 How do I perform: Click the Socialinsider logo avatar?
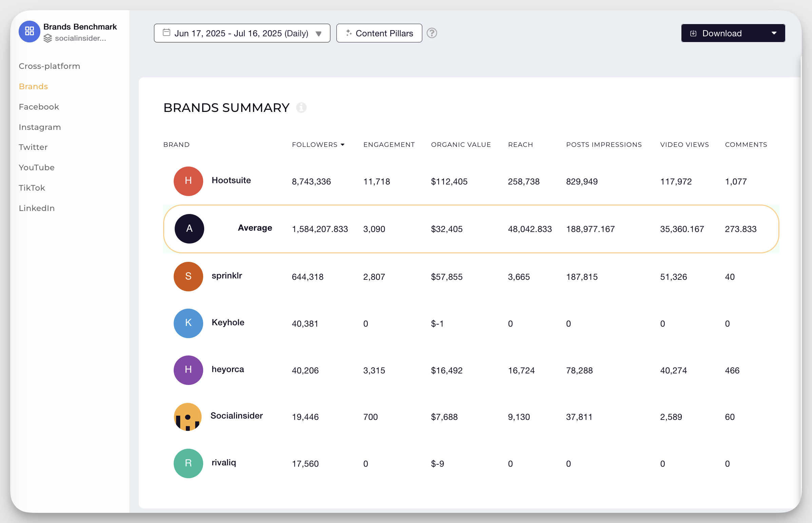coord(188,417)
